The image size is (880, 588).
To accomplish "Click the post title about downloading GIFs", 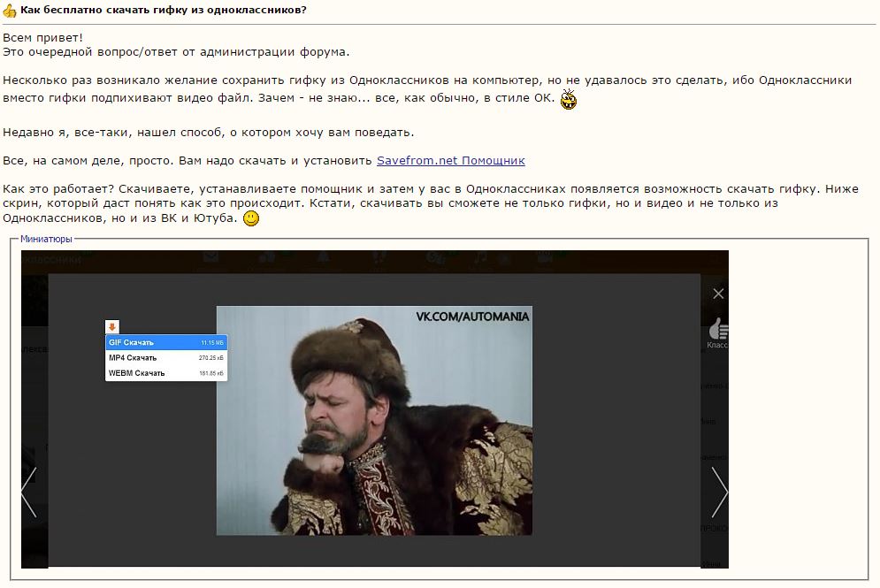I will (164, 10).
